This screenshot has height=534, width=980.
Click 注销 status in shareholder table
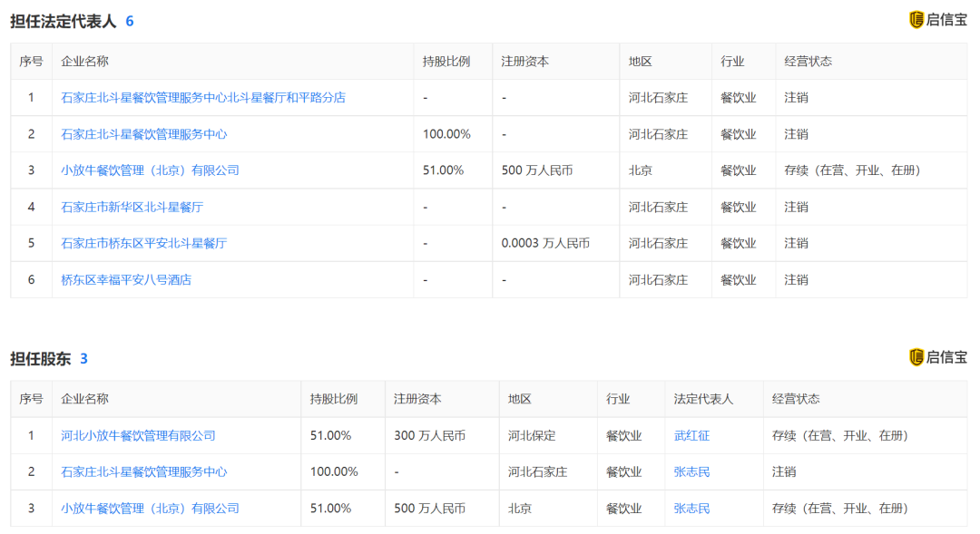coord(784,471)
